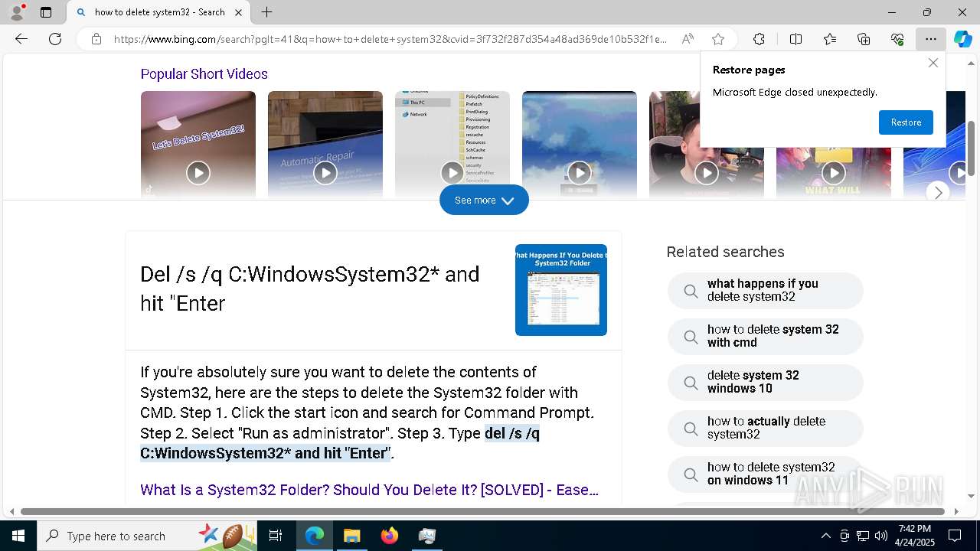This screenshot has width=980, height=551.
Task: Click the address bar URL
Action: [x=390, y=39]
